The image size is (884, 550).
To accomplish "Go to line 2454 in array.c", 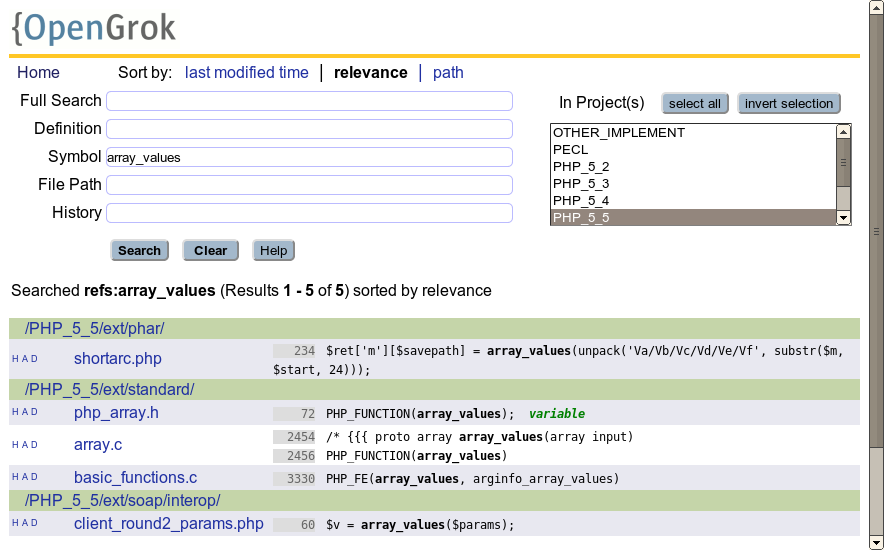I will click(x=294, y=437).
